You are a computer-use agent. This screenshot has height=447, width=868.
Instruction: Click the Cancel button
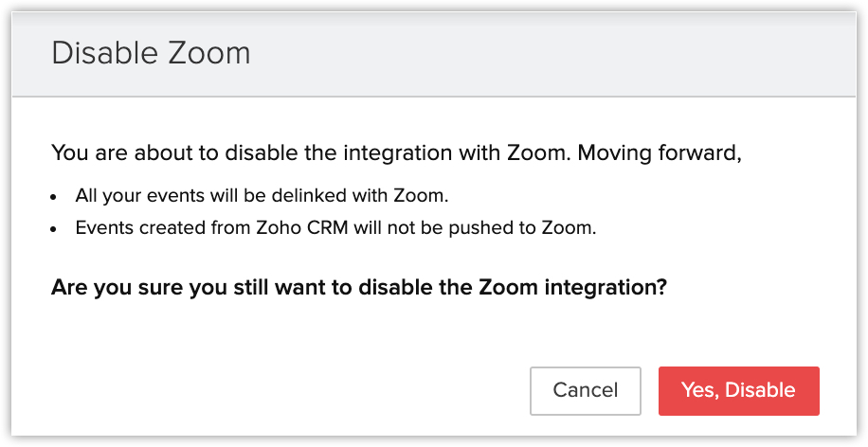pos(586,390)
